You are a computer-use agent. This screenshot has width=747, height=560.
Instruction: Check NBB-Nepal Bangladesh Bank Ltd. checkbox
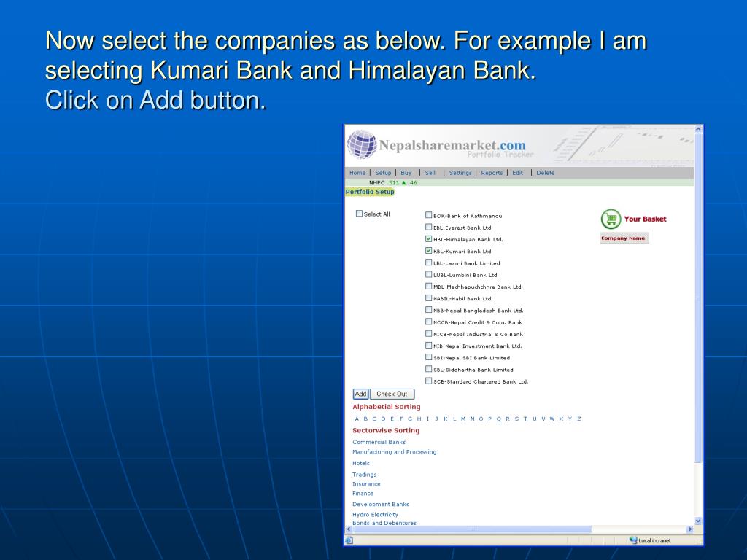coord(428,310)
